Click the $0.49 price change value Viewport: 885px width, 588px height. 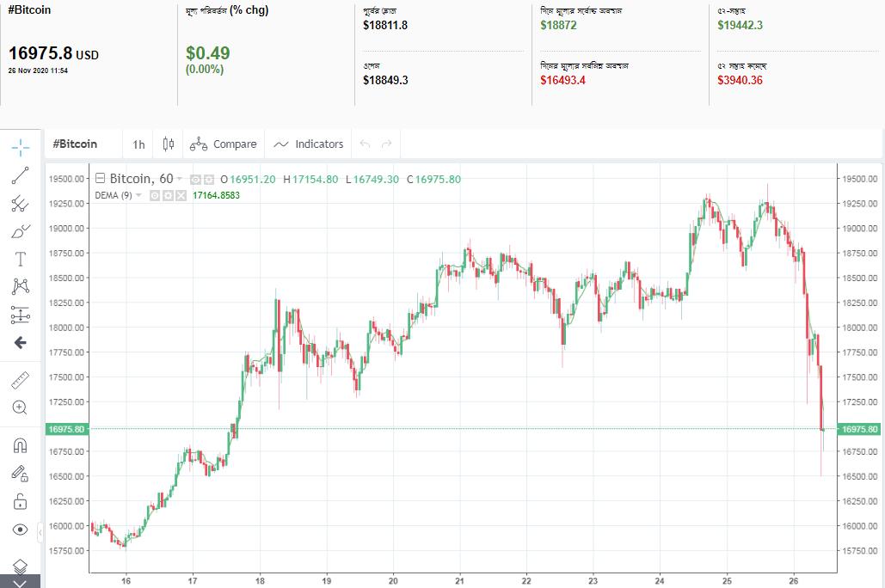(x=208, y=53)
